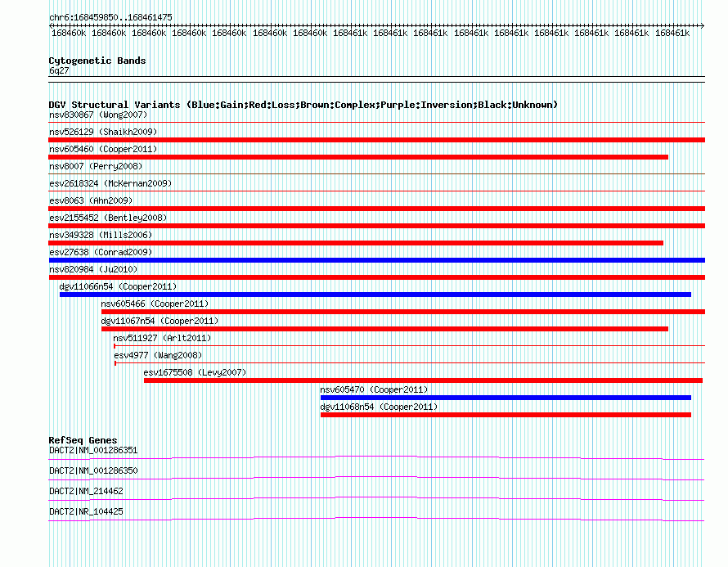Viewport: 728px width, 567px height.
Task: Select the DGV Structural Variants track title
Action: pyautogui.click(x=303, y=105)
